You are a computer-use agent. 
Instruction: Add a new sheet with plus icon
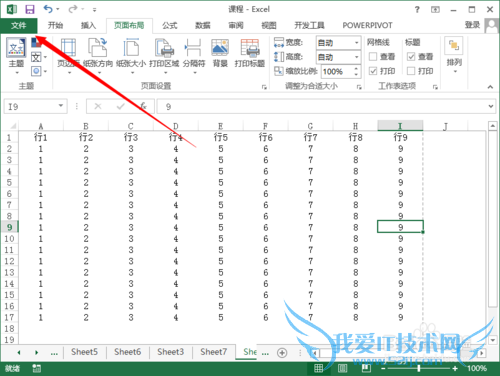282,353
